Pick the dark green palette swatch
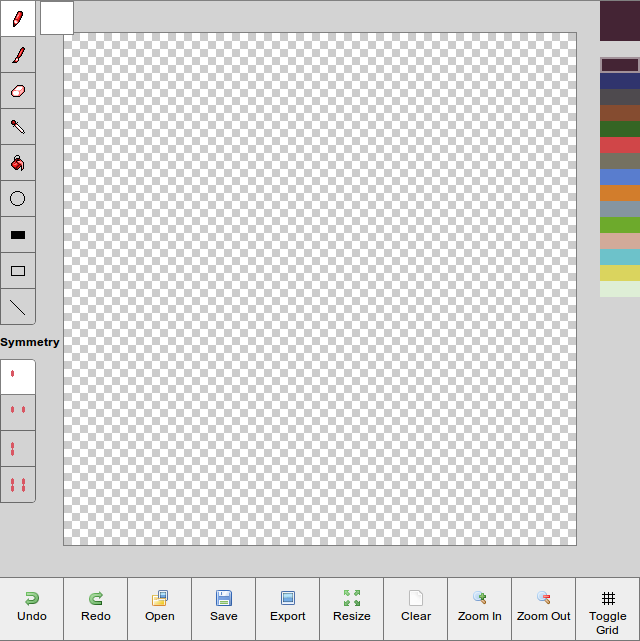This screenshot has width=640, height=641. click(x=620, y=129)
